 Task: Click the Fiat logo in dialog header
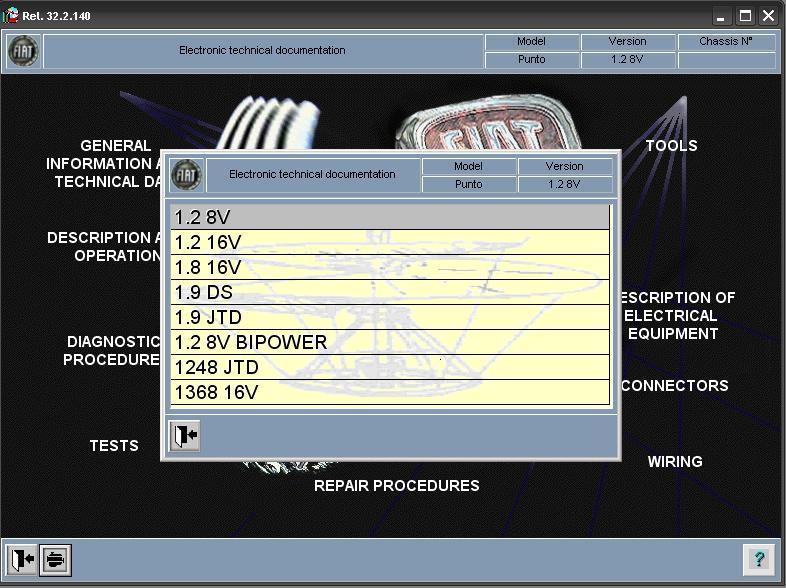[186, 175]
